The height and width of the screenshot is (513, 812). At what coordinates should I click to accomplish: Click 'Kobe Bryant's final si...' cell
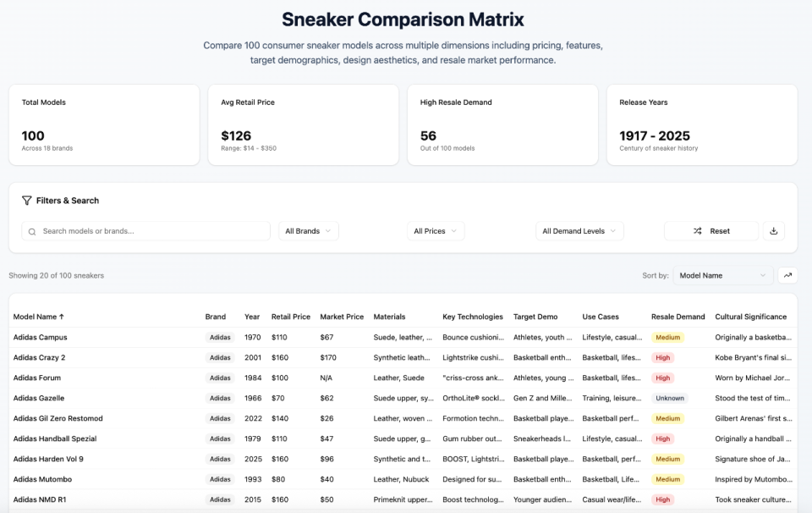[x=753, y=357]
